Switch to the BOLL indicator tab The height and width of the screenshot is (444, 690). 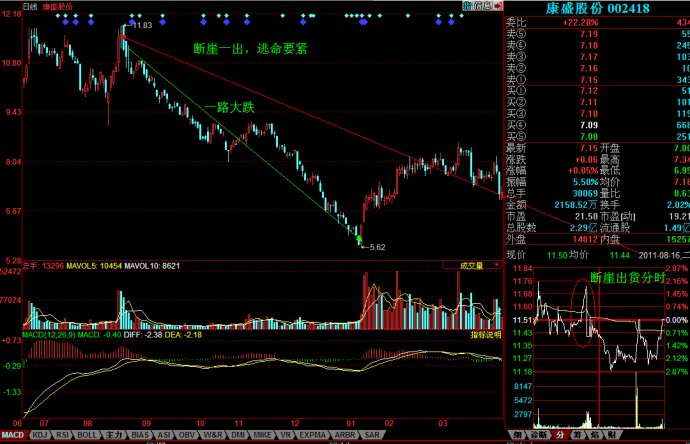[x=87, y=436]
